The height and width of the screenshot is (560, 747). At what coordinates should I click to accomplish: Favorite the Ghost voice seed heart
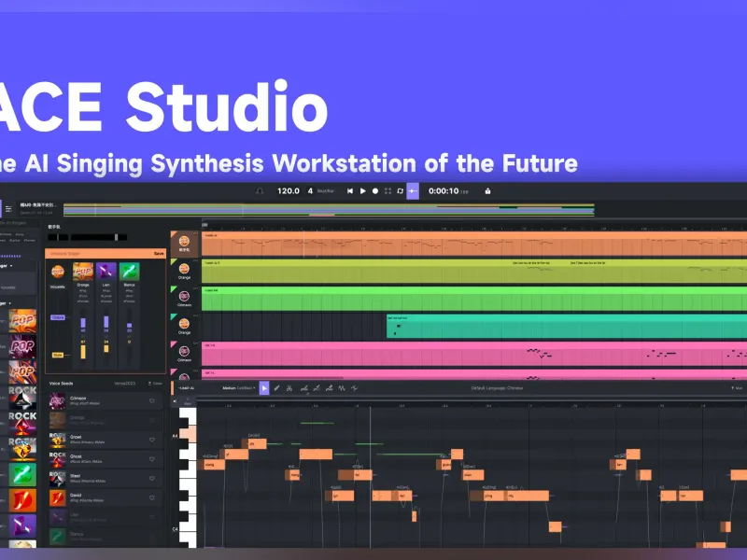pyautogui.click(x=152, y=459)
